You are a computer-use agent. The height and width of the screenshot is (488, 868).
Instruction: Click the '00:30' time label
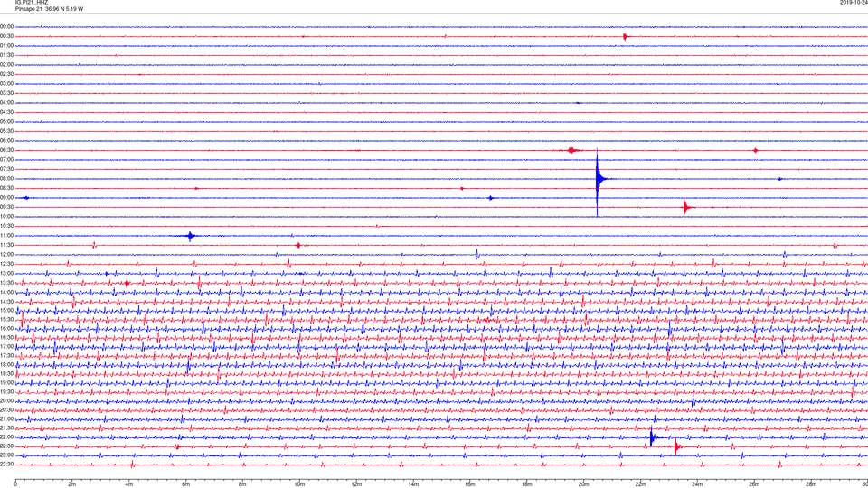click(6, 36)
